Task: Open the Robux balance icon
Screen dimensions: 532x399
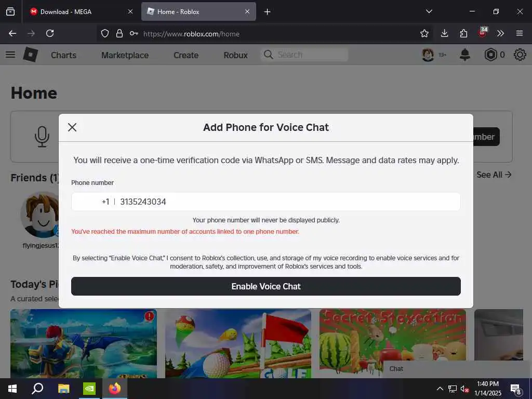Action: [490, 55]
